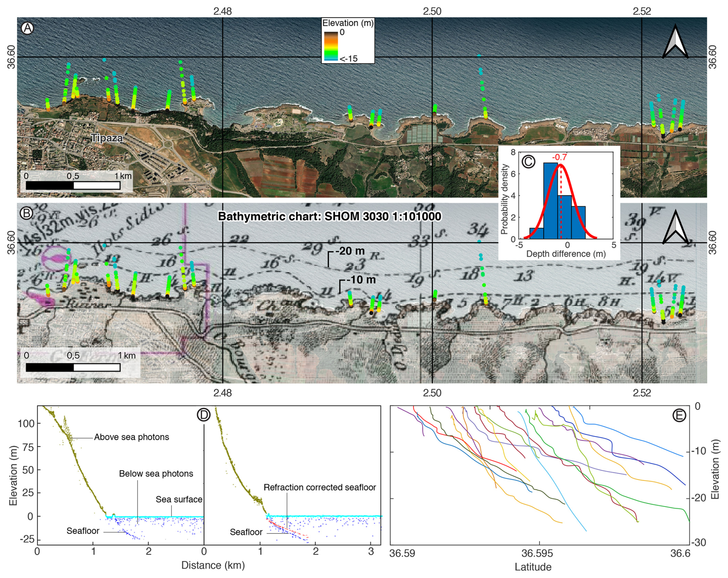728x578 pixels.
Task: Click the circled D panel label
Action: pyautogui.click(x=203, y=415)
